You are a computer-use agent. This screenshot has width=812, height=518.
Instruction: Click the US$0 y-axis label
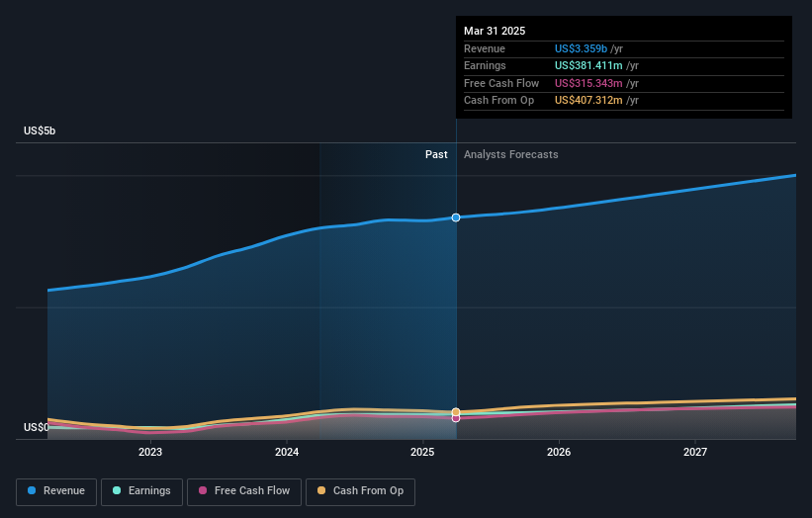click(x=37, y=427)
